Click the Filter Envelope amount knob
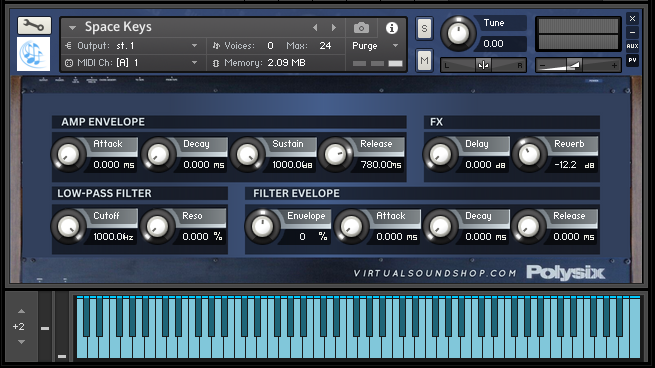This screenshot has width=655, height=368. coord(262,227)
